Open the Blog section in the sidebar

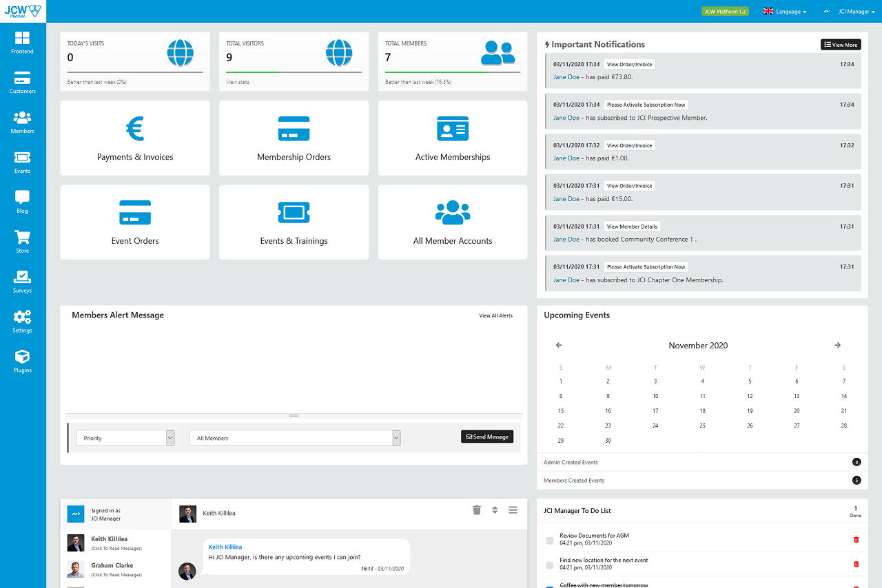pyautogui.click(x=22, y=201)
